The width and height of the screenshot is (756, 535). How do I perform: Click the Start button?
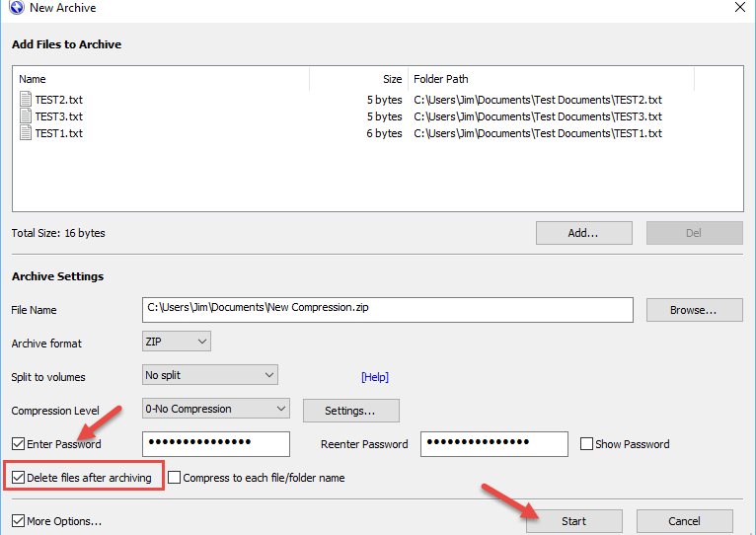tap(574, 521)
